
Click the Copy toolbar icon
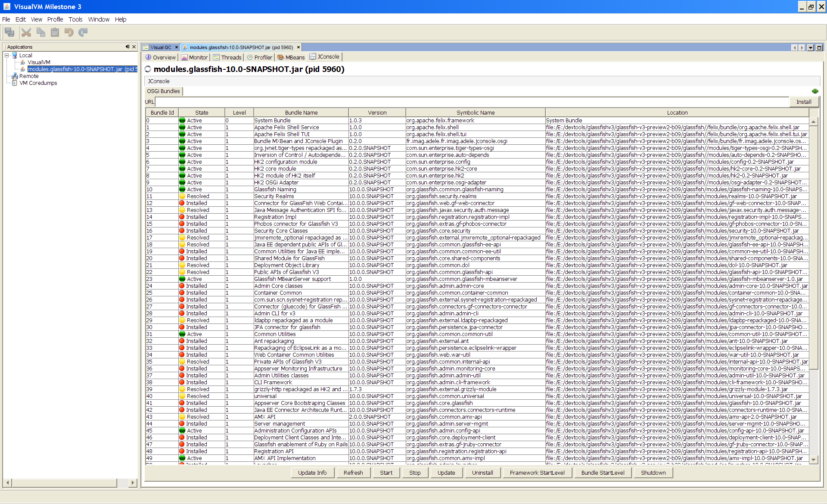click(x=41, y=32)
